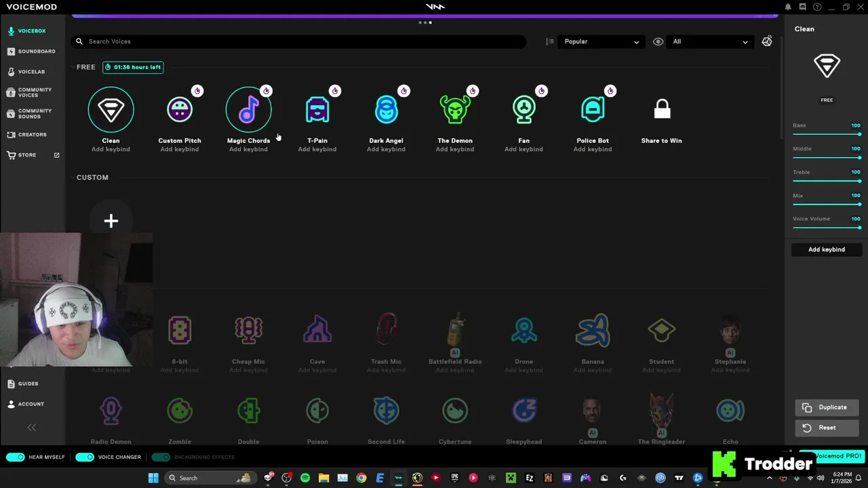Viewport: 868px width, 488px height.
Task: Select the Clean voice icon
Action: pos(111,110)
